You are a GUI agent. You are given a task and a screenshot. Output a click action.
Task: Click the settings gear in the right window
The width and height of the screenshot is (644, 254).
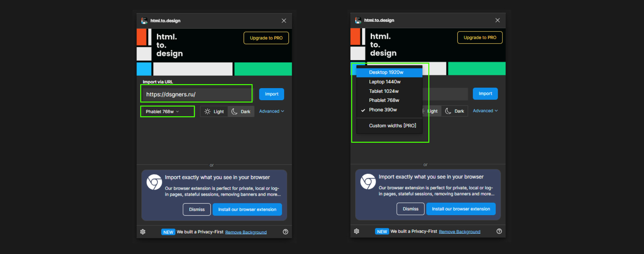(357, 231)
